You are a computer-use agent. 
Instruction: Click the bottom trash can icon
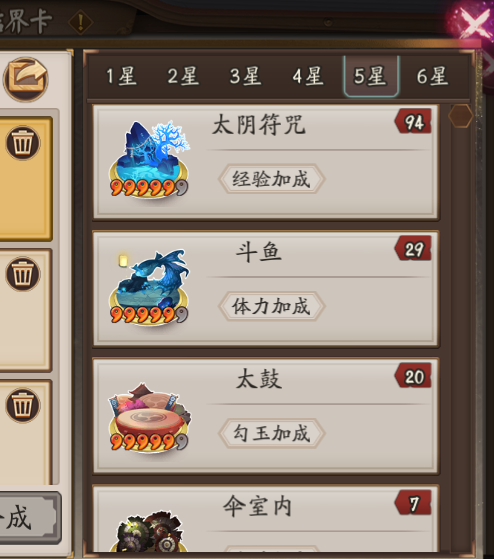23,405
